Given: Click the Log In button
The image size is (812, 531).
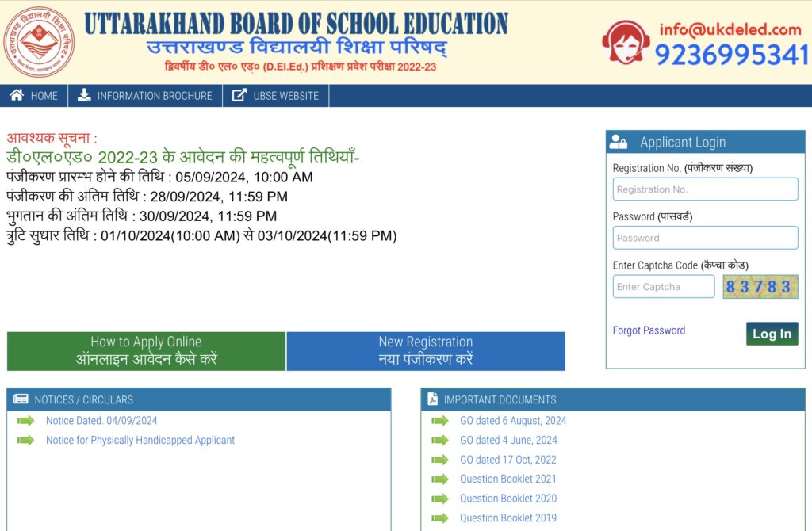Looking at the screenshot, I should point(772,334).
